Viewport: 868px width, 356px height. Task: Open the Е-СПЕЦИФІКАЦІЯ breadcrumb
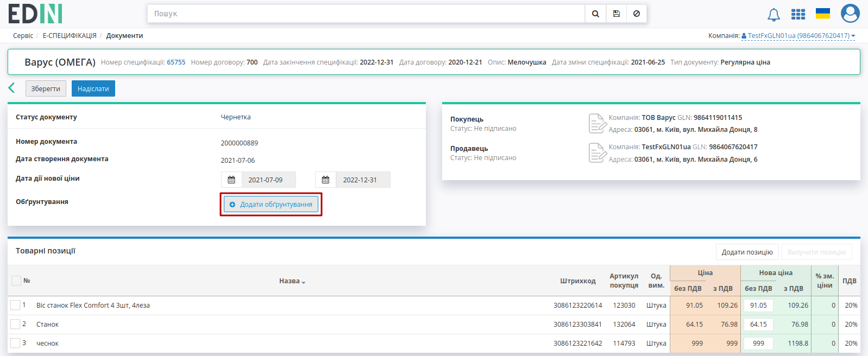(70, 36)
